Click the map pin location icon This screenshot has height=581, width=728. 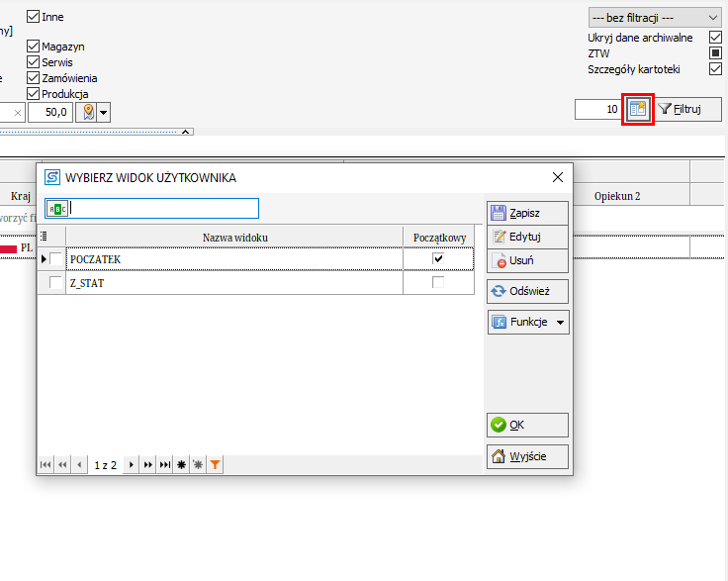click(x=86, y=112)
